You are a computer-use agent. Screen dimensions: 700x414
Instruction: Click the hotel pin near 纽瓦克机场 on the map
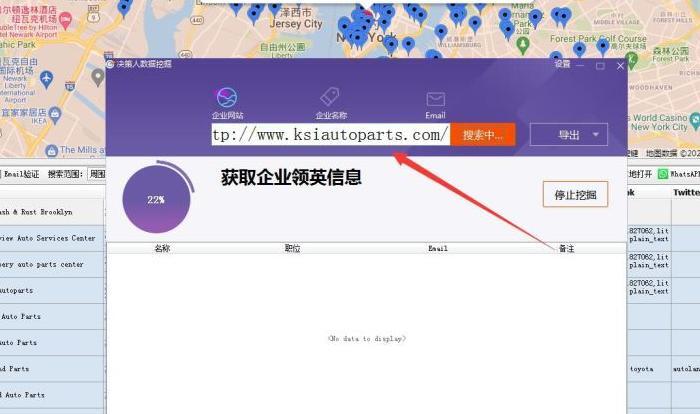[66, 20]
